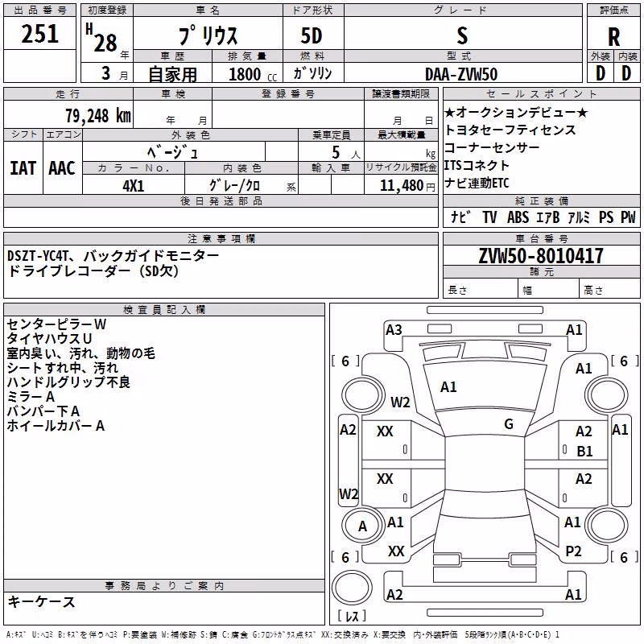This screenshot has width=644, height=644.
Task: Click the ナビ equipment label
Action: tap(460, 217)
